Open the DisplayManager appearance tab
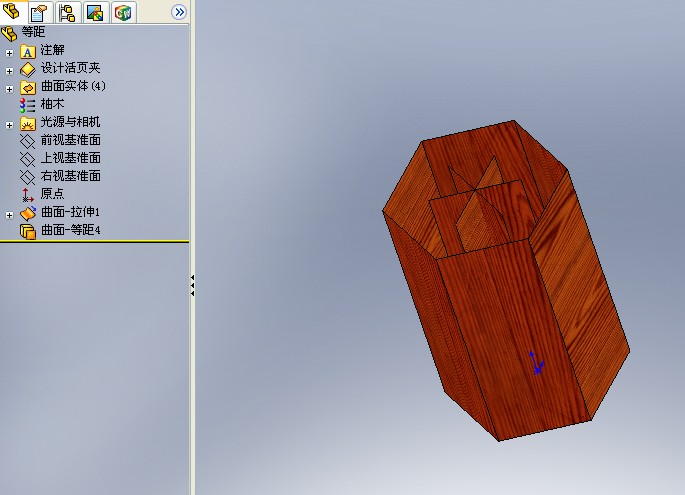685x495 pixels. click(95, 12)
